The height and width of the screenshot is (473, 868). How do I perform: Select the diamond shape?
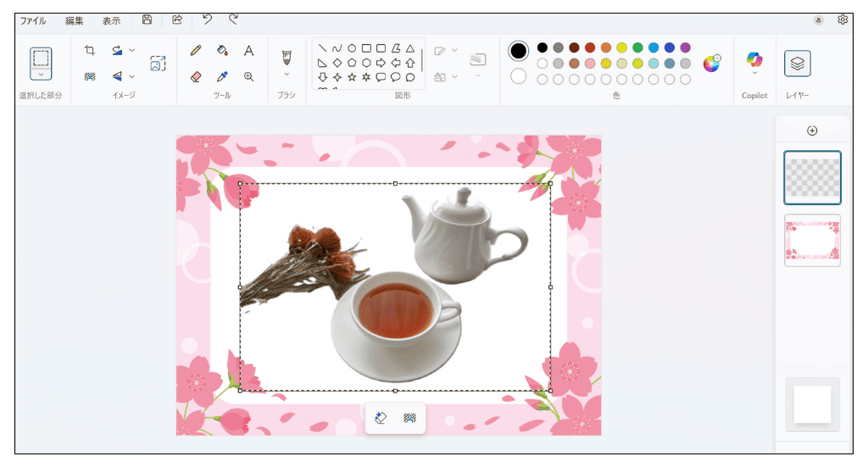click(x=337, y=63)
